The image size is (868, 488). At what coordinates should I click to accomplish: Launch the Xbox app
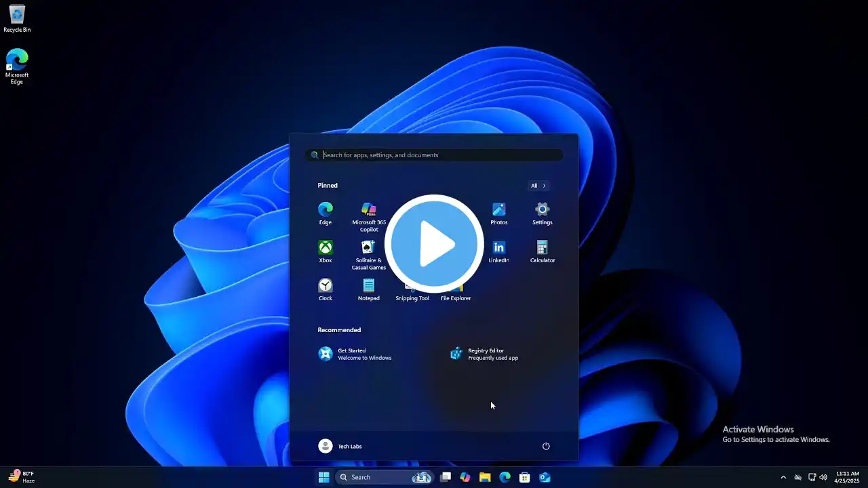click(x=325, y=251)
